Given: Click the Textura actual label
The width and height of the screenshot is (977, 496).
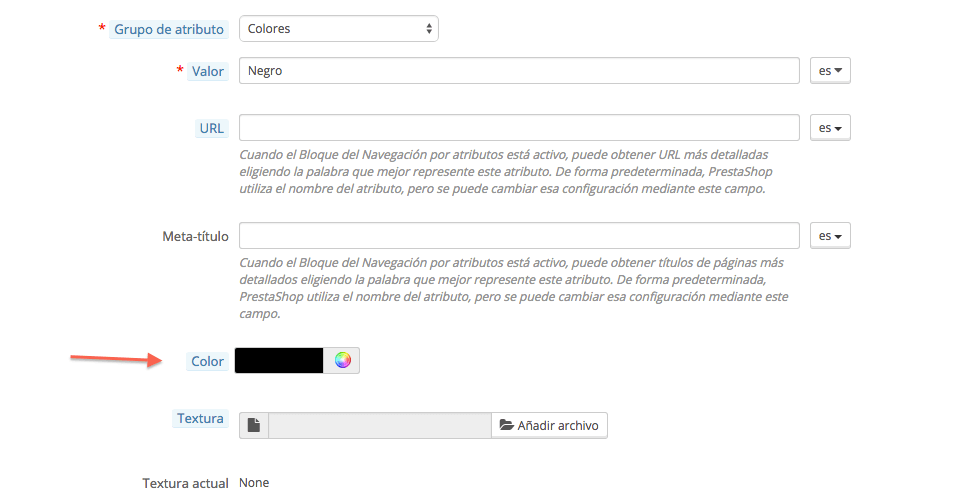Looking at the screenshot, I should [186, 483].
